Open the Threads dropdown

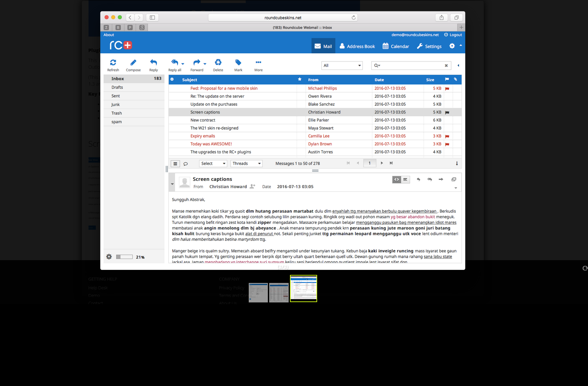click(246, 163)
